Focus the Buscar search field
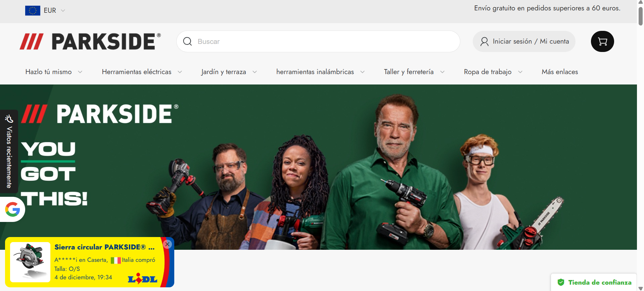Viewport: 644px width, 291px height. 322,42
